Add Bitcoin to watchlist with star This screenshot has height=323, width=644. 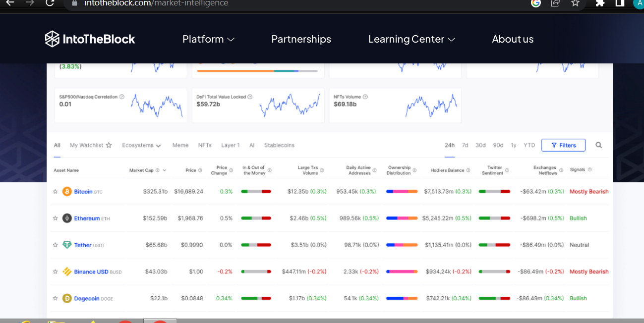coord(56,192)
